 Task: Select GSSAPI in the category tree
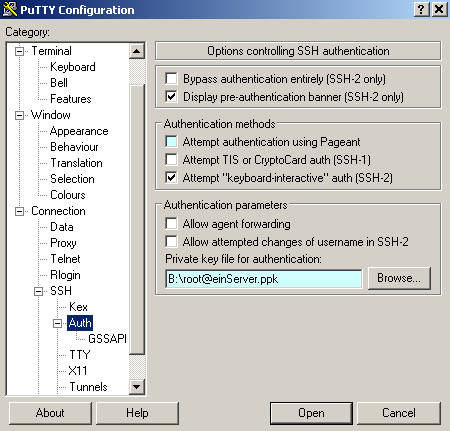coord(107,339)
